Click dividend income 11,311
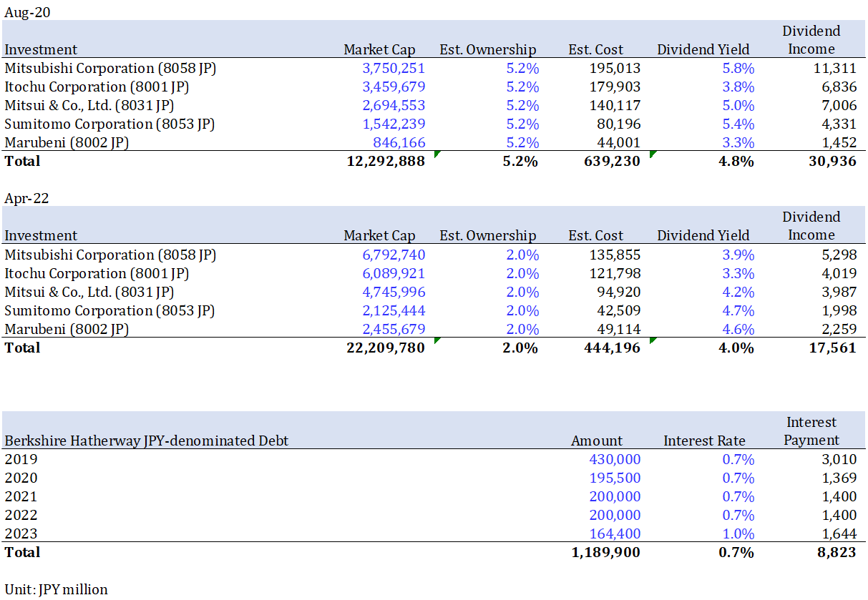The image size is (868, 600). coord(837,68)
